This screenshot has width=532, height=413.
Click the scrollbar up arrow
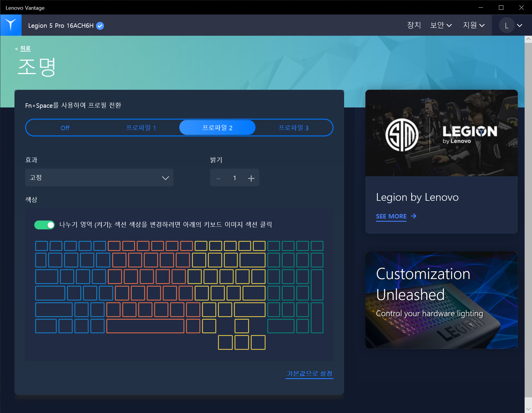point(528,39)
